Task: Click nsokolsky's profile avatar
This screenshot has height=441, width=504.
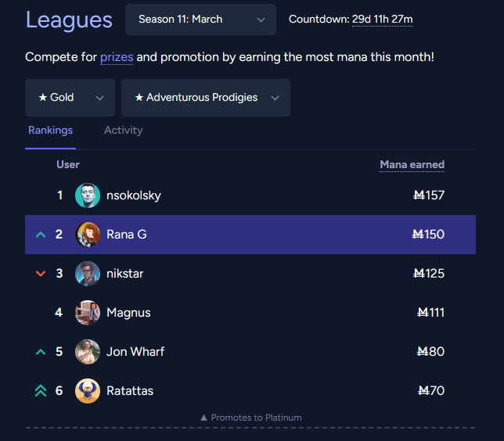Action: pos(88,195)
